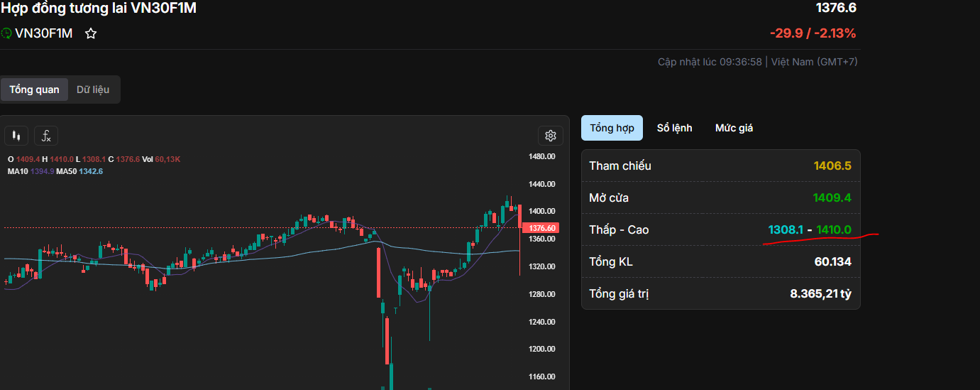Show the Mức giá tab
The height and width of the screenshot is (390, 980).
pos(734,128)
